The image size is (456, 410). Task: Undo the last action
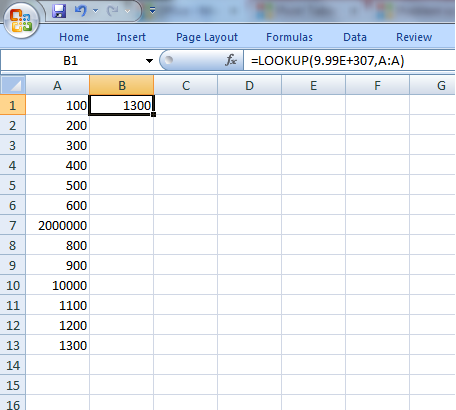pyautogui.click(x=80, y=11)
